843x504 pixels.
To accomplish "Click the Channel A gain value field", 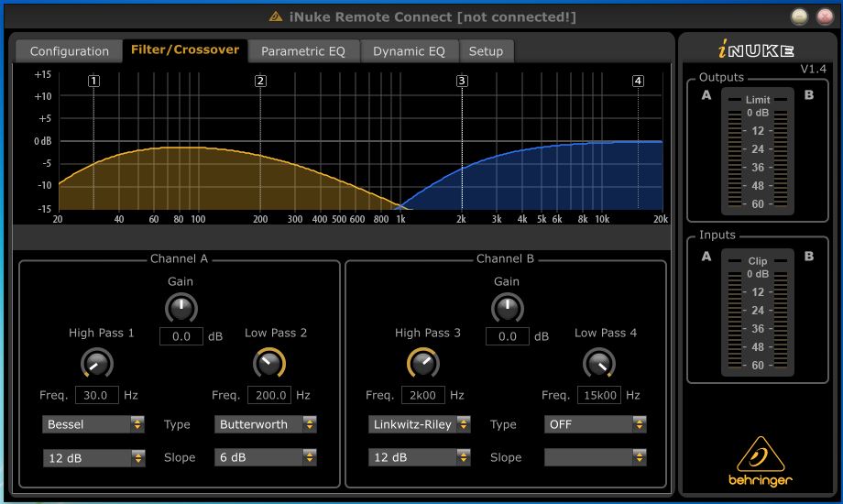I will [181, 336].
